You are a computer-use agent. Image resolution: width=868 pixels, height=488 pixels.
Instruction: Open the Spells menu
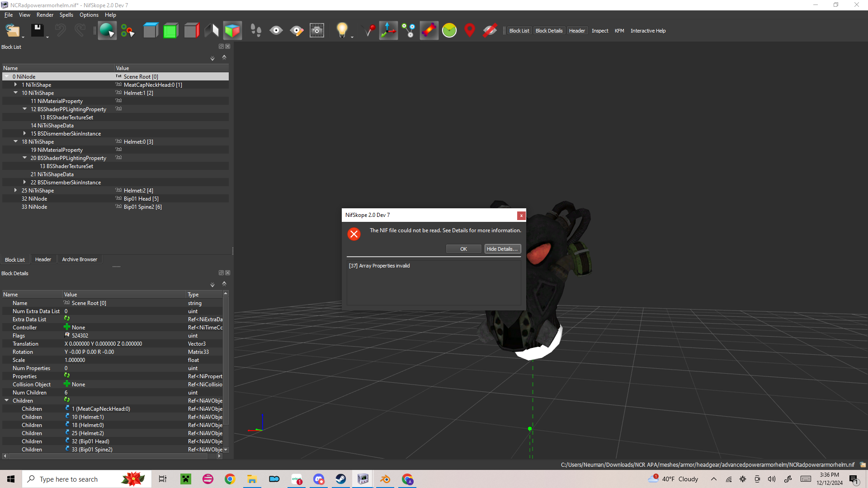pyautogui.click(x=66, y=15)
